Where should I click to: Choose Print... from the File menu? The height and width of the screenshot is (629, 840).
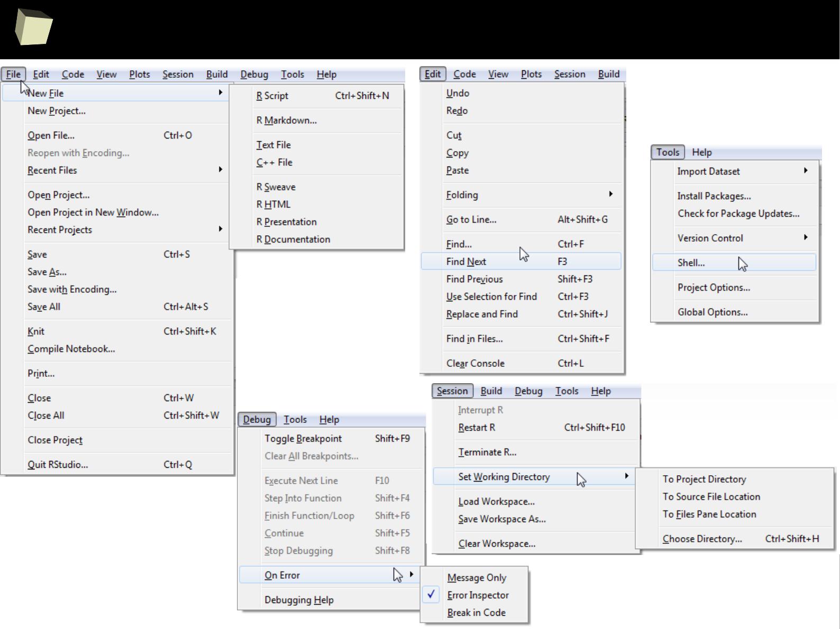pyautogui.click(x=41, y=374)
